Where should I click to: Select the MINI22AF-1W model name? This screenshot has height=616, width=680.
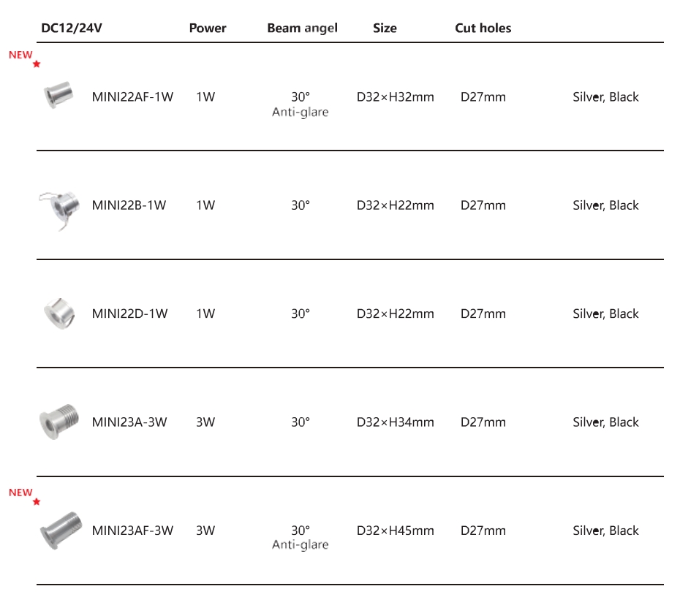(132, 96)
